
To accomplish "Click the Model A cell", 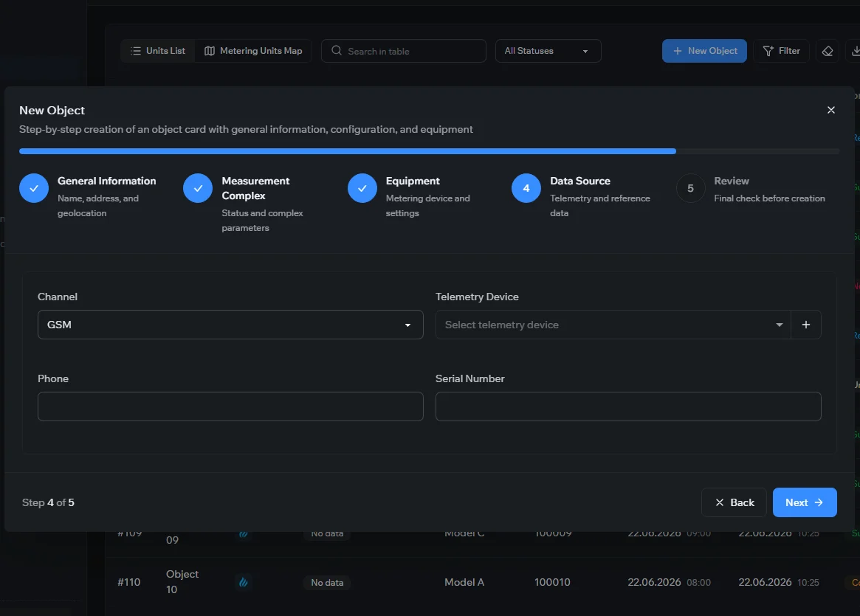I will (x=464, y=582).
